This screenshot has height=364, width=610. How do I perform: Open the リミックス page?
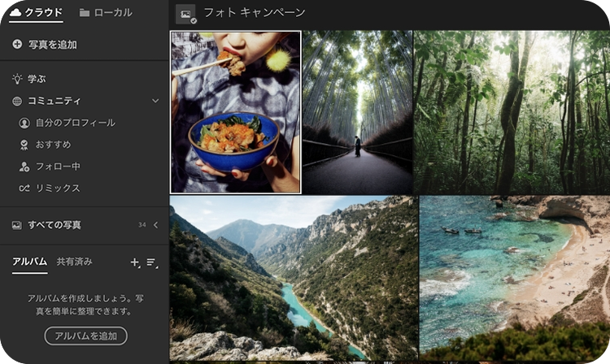58,188
